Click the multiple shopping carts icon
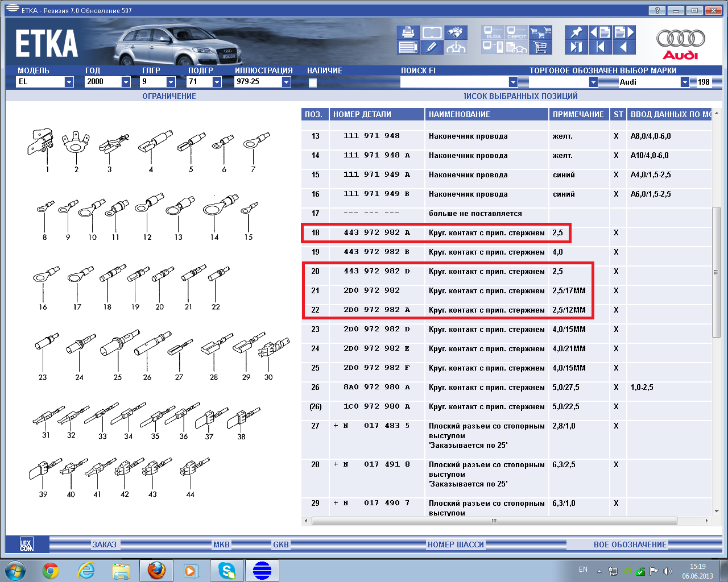728x582 pixels. pos(540,32)
